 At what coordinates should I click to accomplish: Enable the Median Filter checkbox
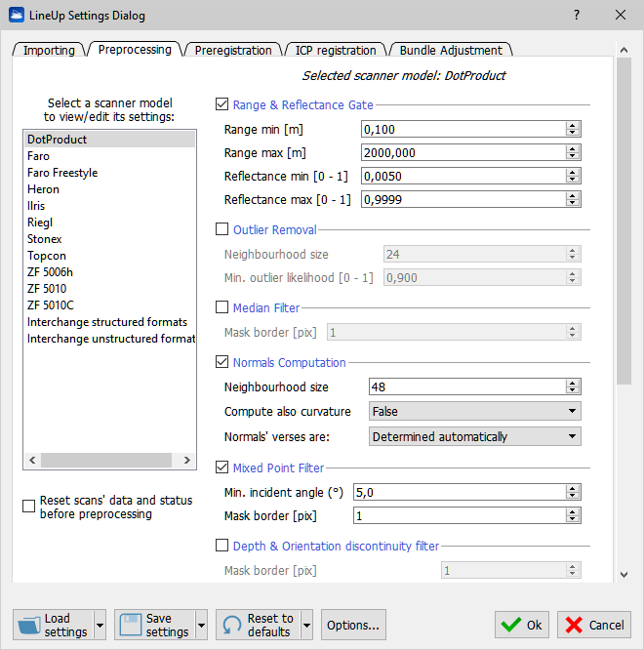click(222, 307)
